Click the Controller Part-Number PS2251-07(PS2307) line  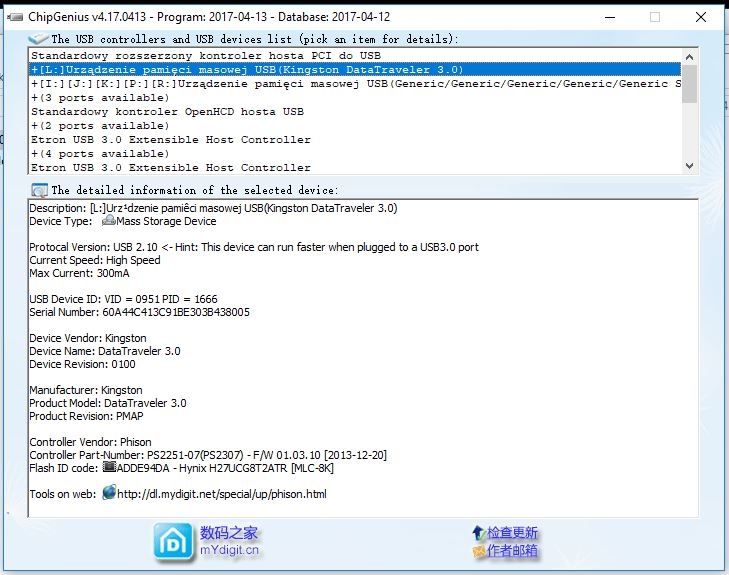208,455
